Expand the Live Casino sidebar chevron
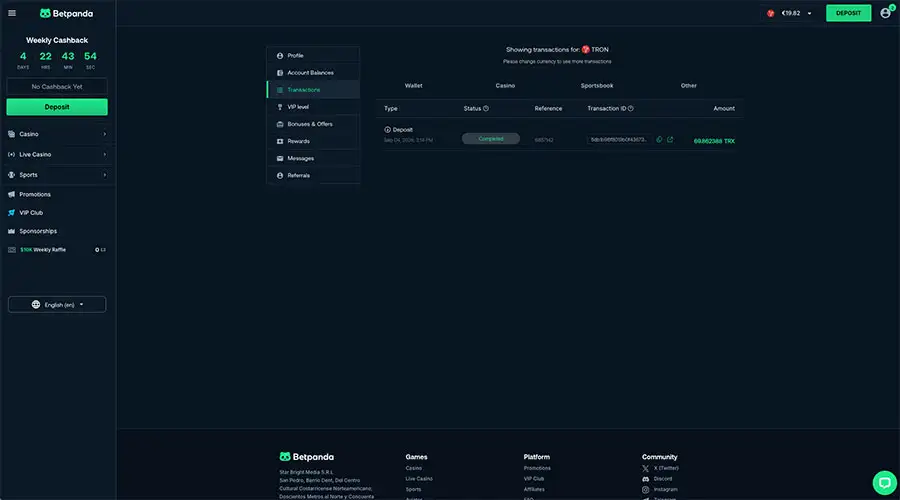 104,154
